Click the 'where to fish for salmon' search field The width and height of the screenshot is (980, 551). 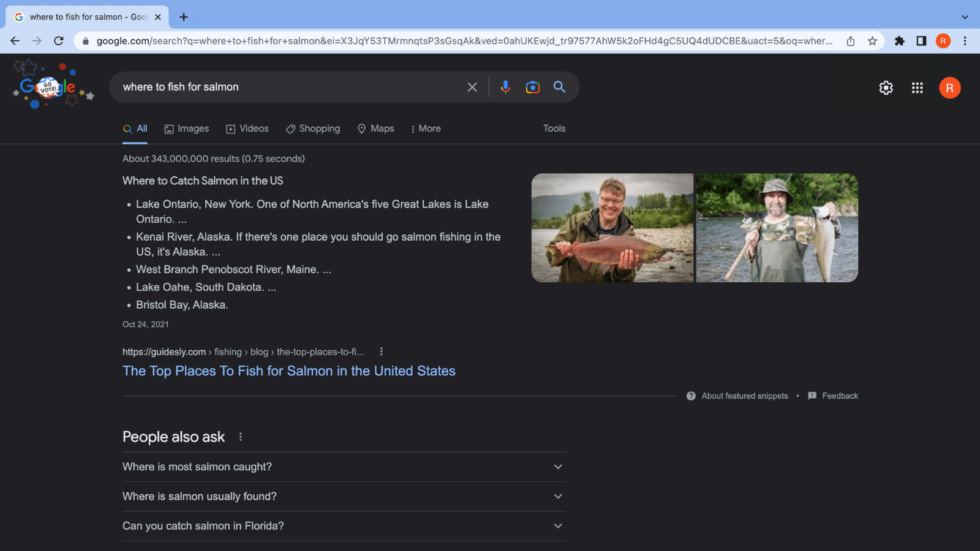(290, 87)
